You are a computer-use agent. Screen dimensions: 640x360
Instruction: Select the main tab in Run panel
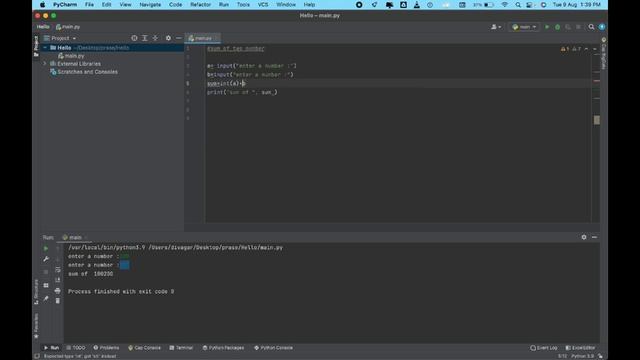point(74,237)
